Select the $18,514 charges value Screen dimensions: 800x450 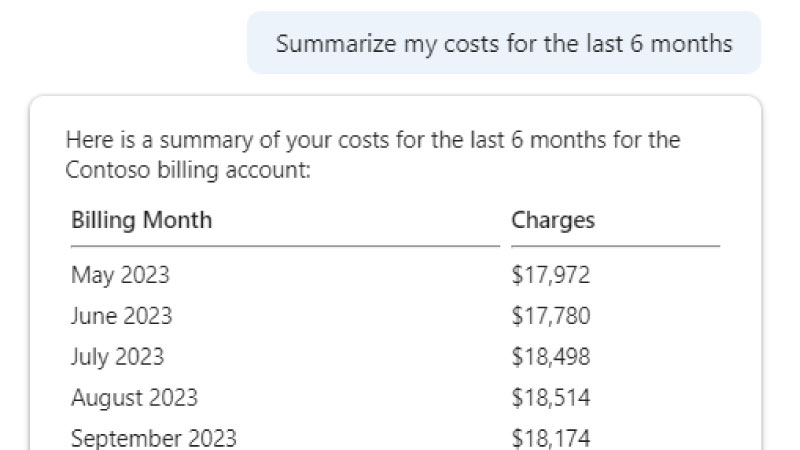(551, 397)
